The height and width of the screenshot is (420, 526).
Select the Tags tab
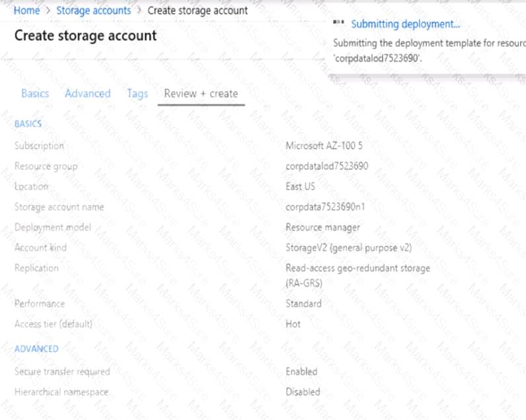click(137, 93)
